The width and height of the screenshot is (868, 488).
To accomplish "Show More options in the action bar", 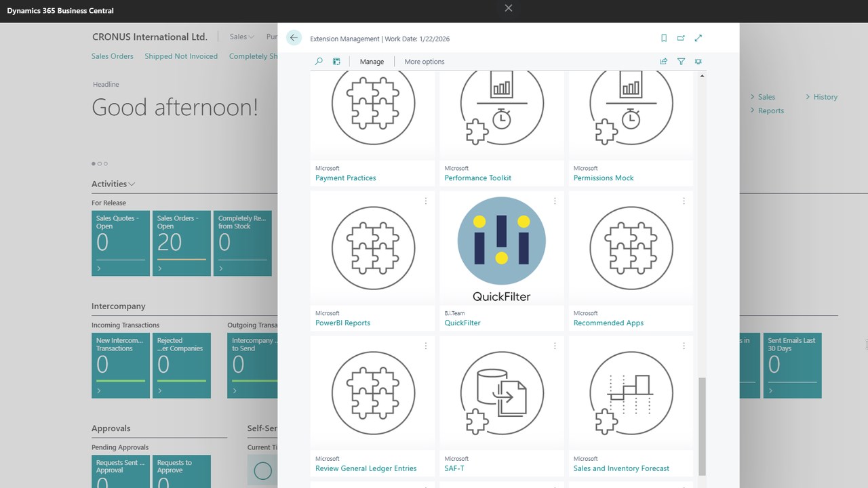I will [x=425, y=62].
